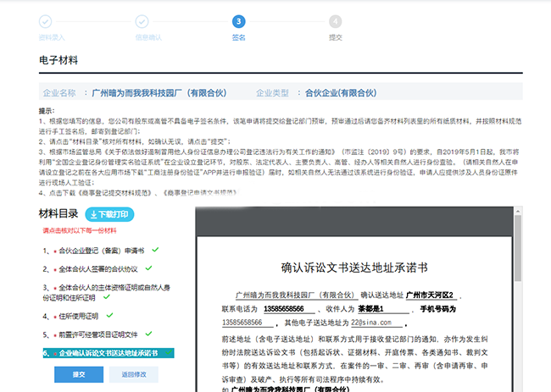This screenshot has width=551, height=392.
Task: Click the 签名 step label
Action: tap(238, 37)
